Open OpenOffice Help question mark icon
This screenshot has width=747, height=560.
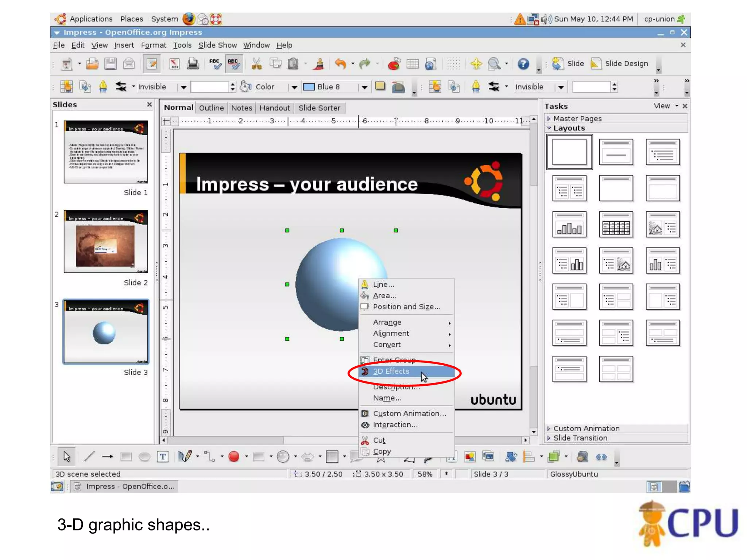(x=523, y=64)
